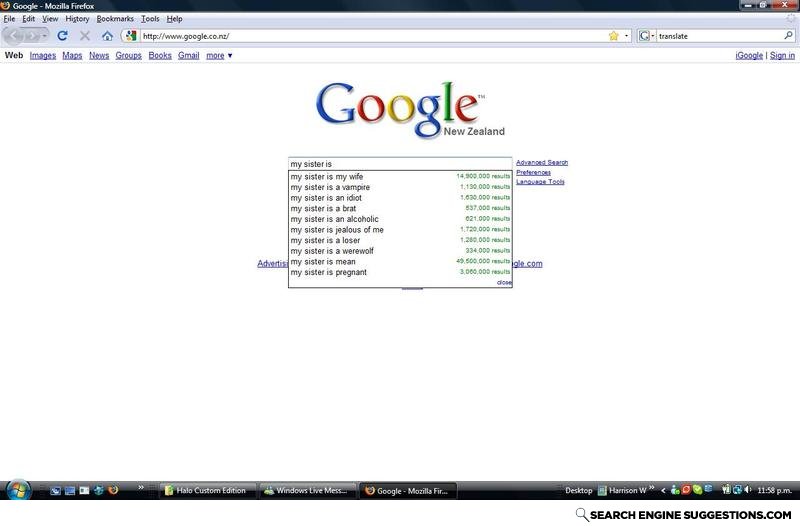Select suggestion 'my sister is a werewolf'
This screenshot has height=526, width=800.
pos(400,251)
